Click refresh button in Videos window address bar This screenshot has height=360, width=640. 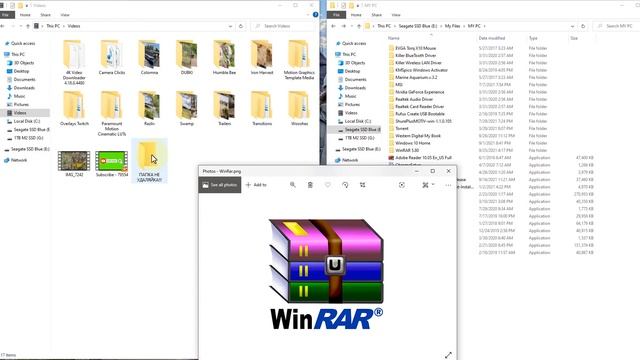(241, 26)
